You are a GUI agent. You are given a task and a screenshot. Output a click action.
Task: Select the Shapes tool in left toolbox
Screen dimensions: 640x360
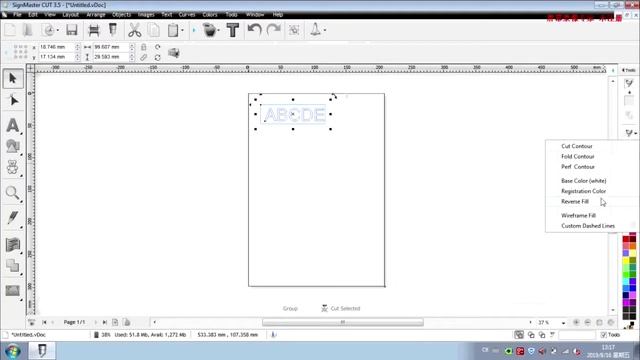click(13, 146)
